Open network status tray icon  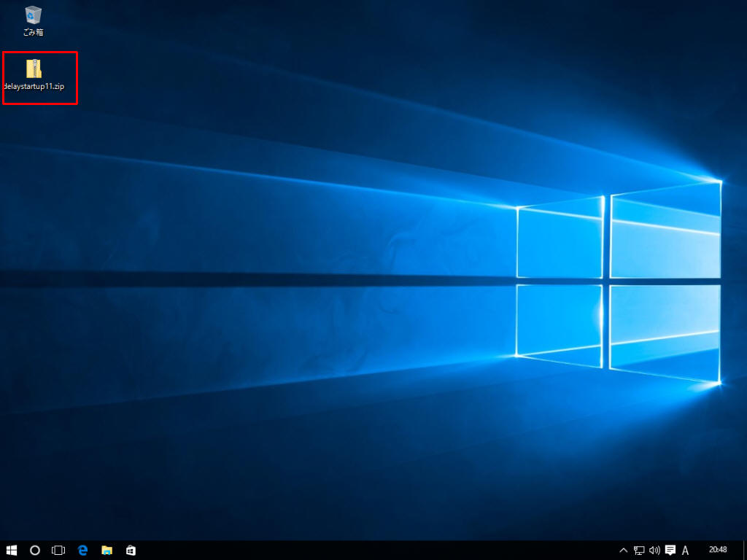click(x=639, y=551)
